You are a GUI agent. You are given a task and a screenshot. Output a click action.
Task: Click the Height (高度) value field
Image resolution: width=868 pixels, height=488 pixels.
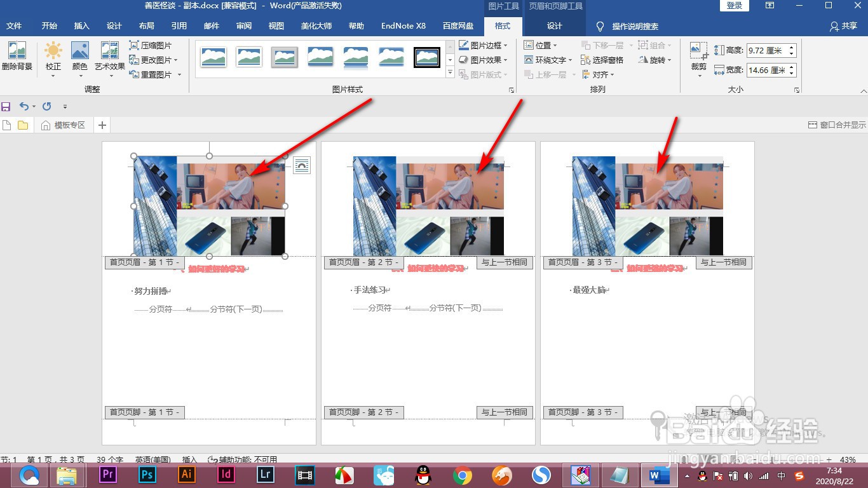767,50
